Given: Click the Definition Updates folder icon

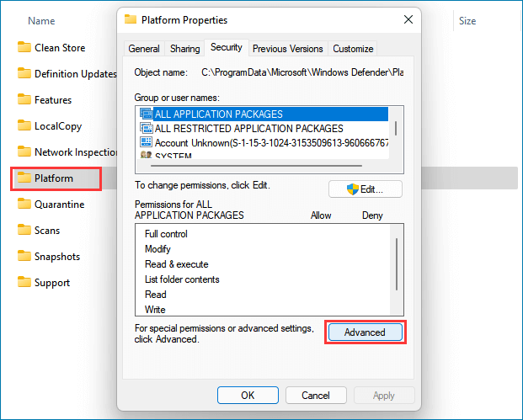Looking at the screenshot, I should tap(24, 74).
